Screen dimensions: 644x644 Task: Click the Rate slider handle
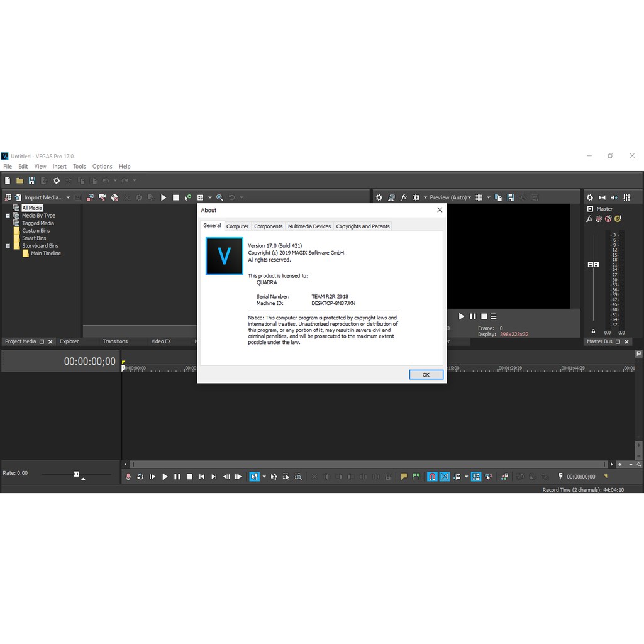[x=76, y=474]
